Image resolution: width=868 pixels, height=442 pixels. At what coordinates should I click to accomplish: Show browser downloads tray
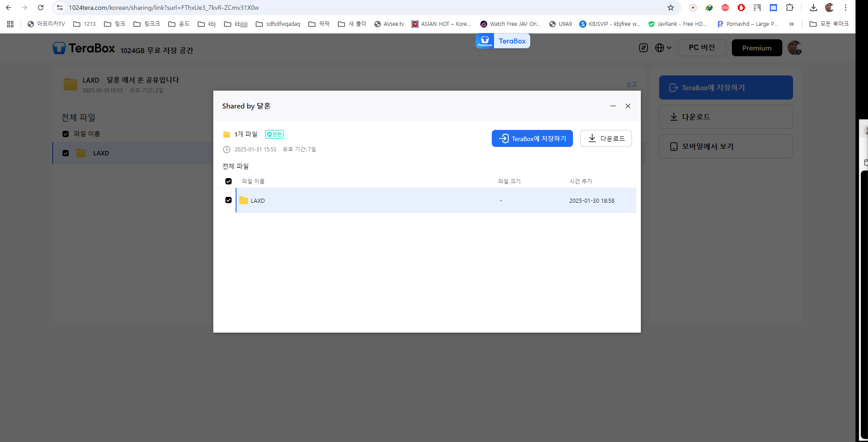click(814, 8)
